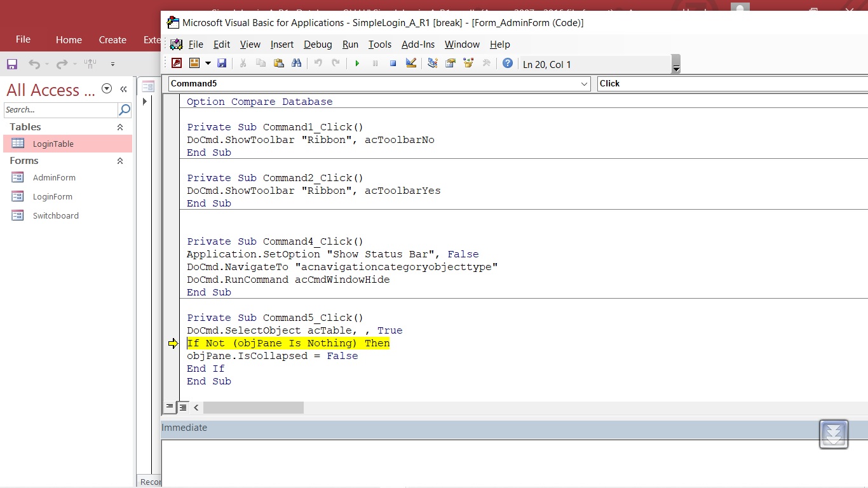Collapse the navigation pane shutter bar
Image resolution: width=868 pixels, height=488 pixels.
point(123,90)
